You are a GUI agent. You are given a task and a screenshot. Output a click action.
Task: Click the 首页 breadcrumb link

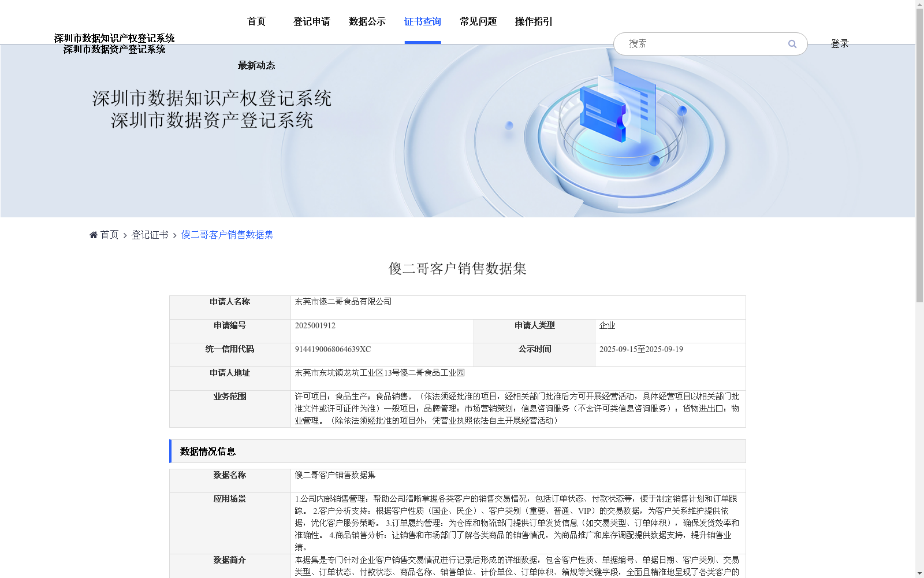pyautogui.click(x=110, y=235)
